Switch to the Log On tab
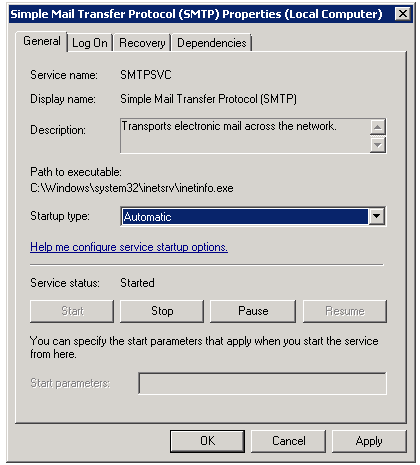Viewport: 420px width, 465px height. pyautogui.click(x=90, y=43)
